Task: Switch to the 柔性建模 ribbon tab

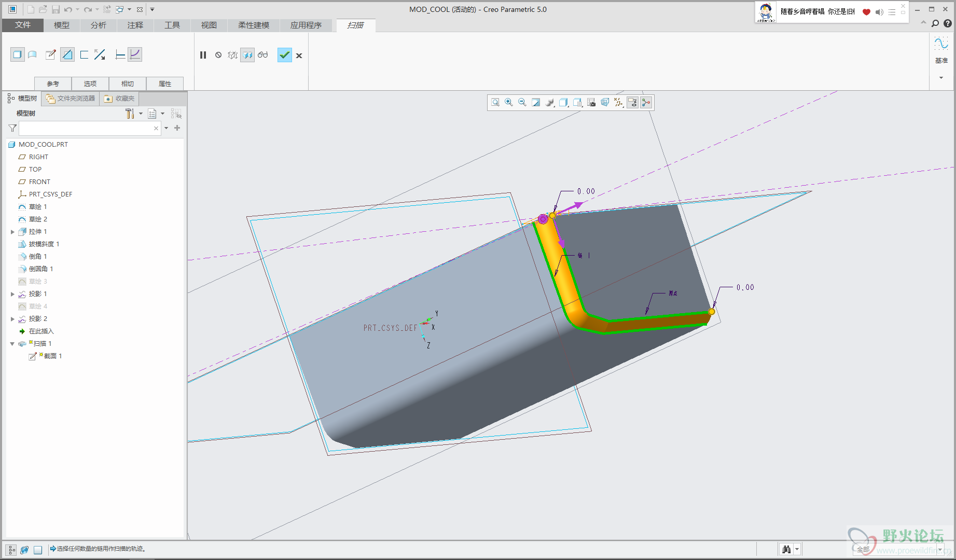Action: (x=254, y=25)
